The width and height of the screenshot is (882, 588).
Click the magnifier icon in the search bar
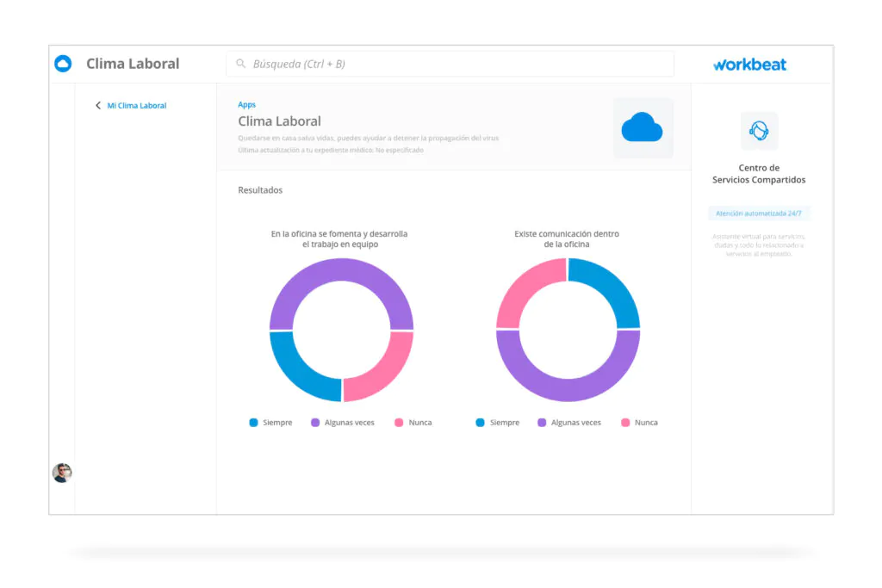[x=241, y=64]
